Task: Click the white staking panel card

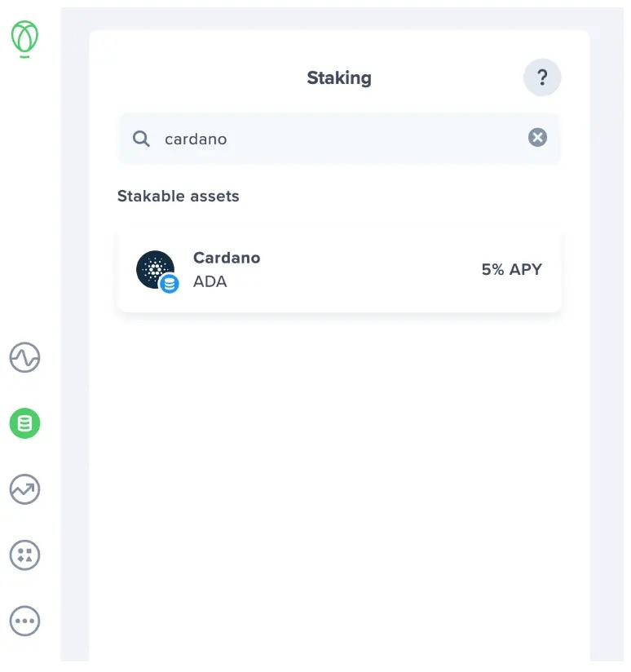Action: [x=339, y=449]
